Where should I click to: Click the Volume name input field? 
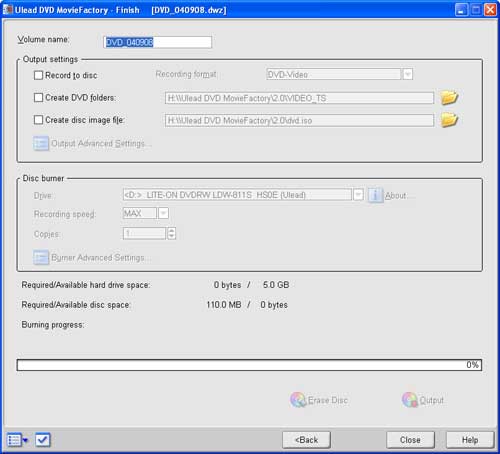pyautogui.click(x=157, y=42)
